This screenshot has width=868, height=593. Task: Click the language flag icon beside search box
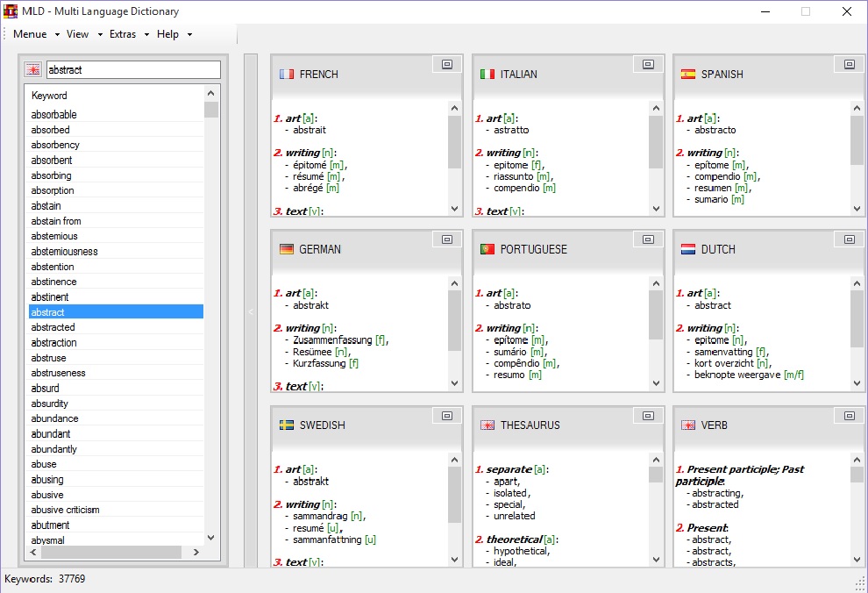pyautogui.click(x=33, y=70)
